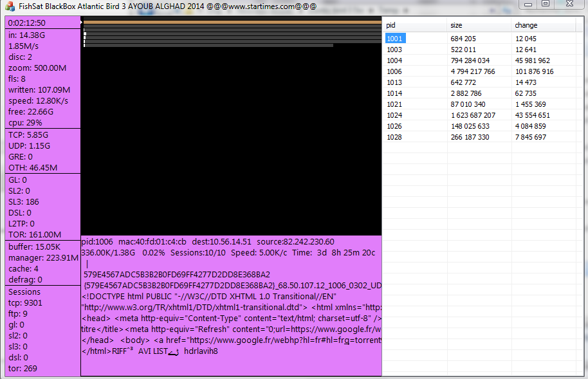This screenshot has height=379, width=588.
Task: Click the TCP: 5.85G traffic stat
Action: (28, 135)
